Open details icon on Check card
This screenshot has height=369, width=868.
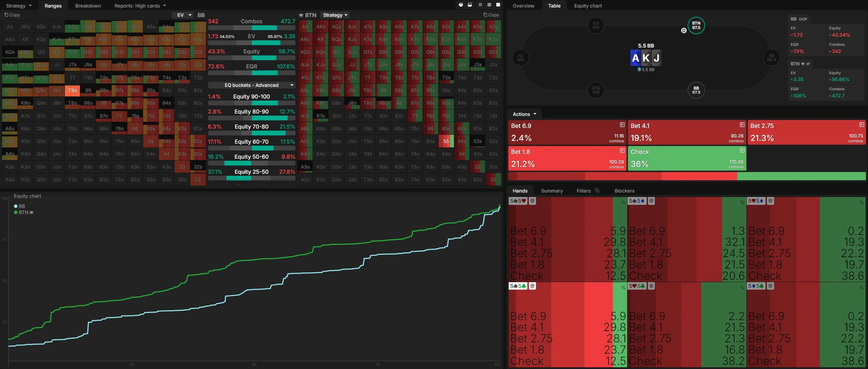[x=742, y=151]
